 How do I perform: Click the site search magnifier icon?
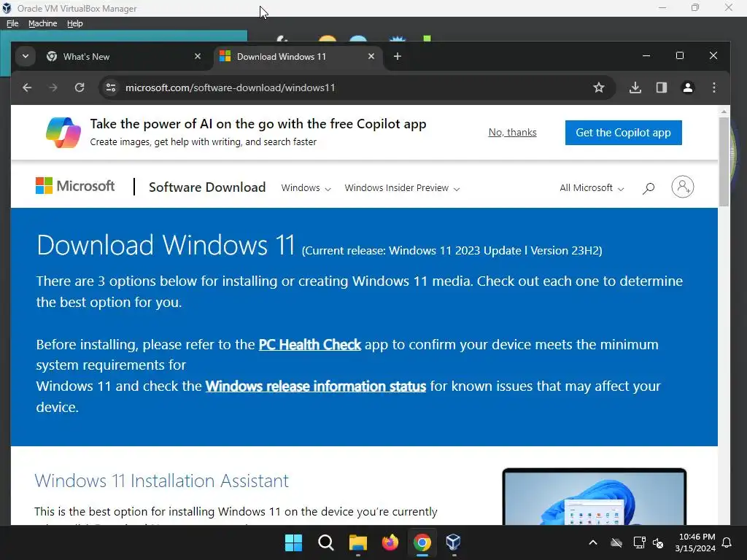click(649, 188)
